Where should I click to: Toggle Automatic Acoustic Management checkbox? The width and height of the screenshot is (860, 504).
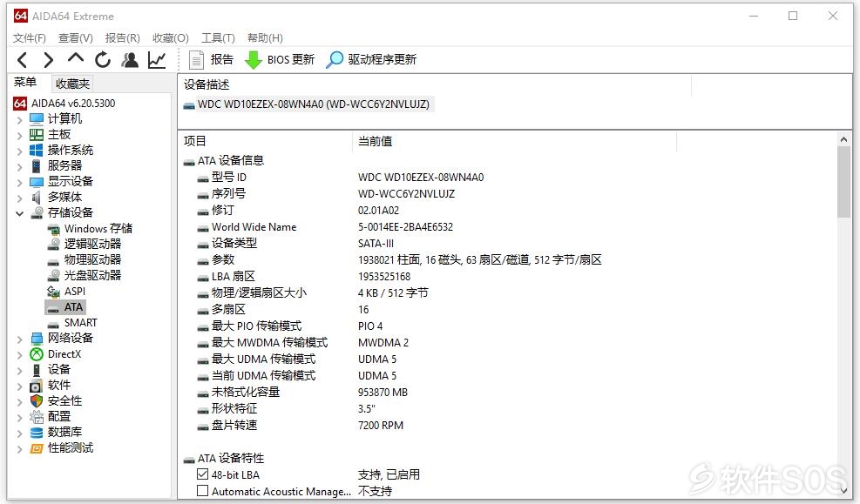pos(202,490)
